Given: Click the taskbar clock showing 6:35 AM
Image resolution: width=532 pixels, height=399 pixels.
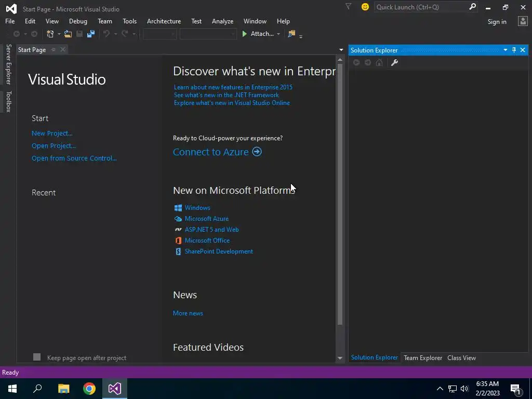Looking at the screenshot, I should point(487,389).
